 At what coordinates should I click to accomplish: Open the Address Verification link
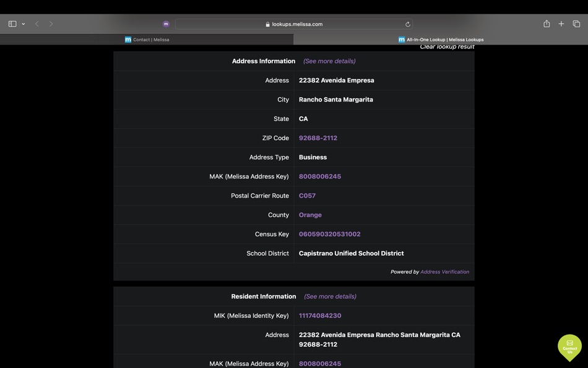pos(445,272)
